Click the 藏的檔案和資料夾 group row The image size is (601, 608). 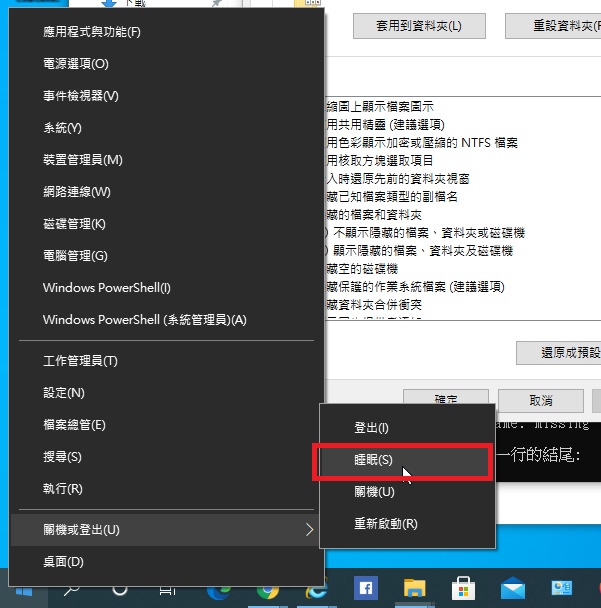pyautogui.click(x=374, y=215)
